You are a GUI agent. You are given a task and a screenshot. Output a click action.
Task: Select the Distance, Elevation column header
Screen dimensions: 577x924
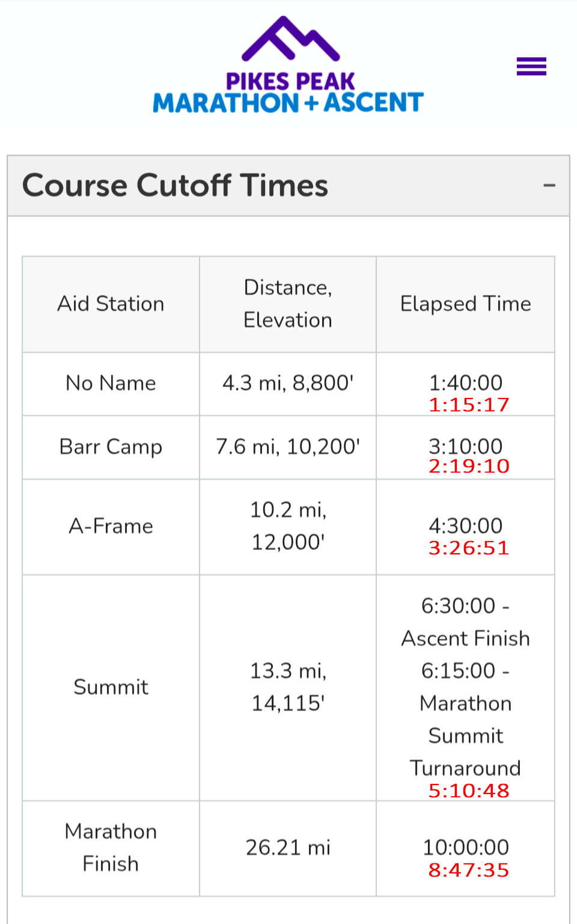[288, 304]
